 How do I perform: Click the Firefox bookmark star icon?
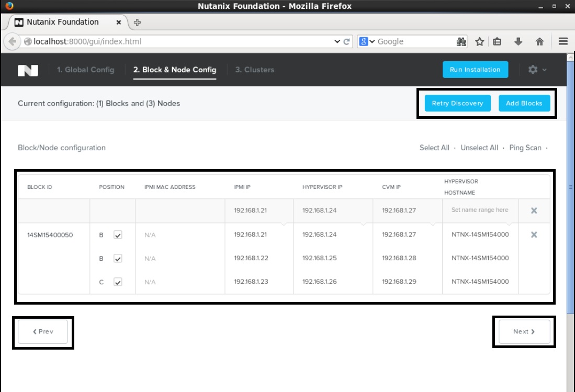(x=479, y=42)
